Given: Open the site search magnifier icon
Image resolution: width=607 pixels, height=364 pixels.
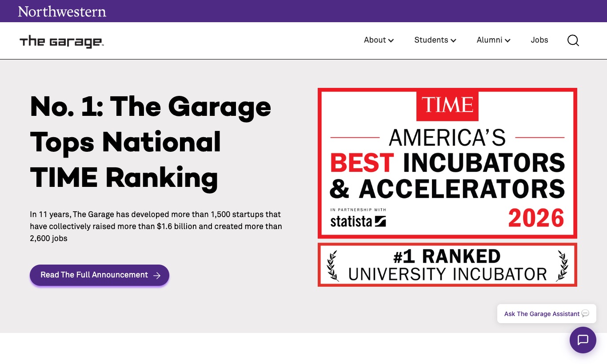Looking at the screenshot, I should (x=573, y=40).
